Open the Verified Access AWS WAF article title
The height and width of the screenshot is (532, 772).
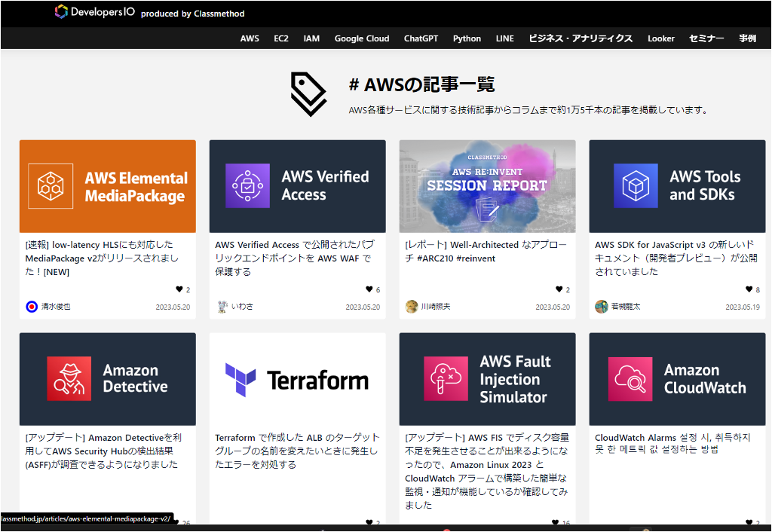coord(295,258)
